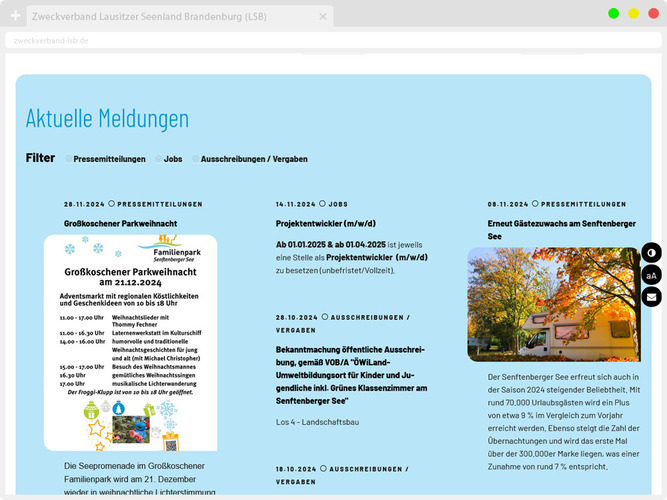Click the Jobs category tag dated 14.11.2024
Image resolution: width=667 pixels, height=500 pixels.
tap(338, 203)
